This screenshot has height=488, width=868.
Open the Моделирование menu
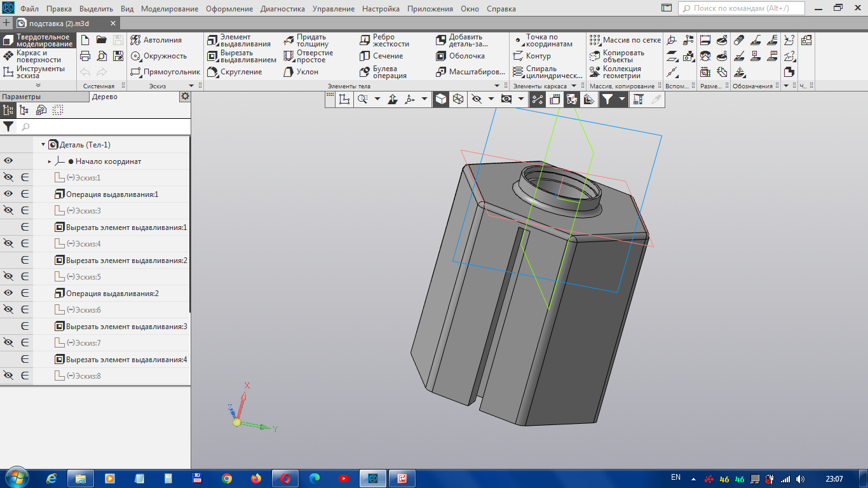click(x=169, y=9)
